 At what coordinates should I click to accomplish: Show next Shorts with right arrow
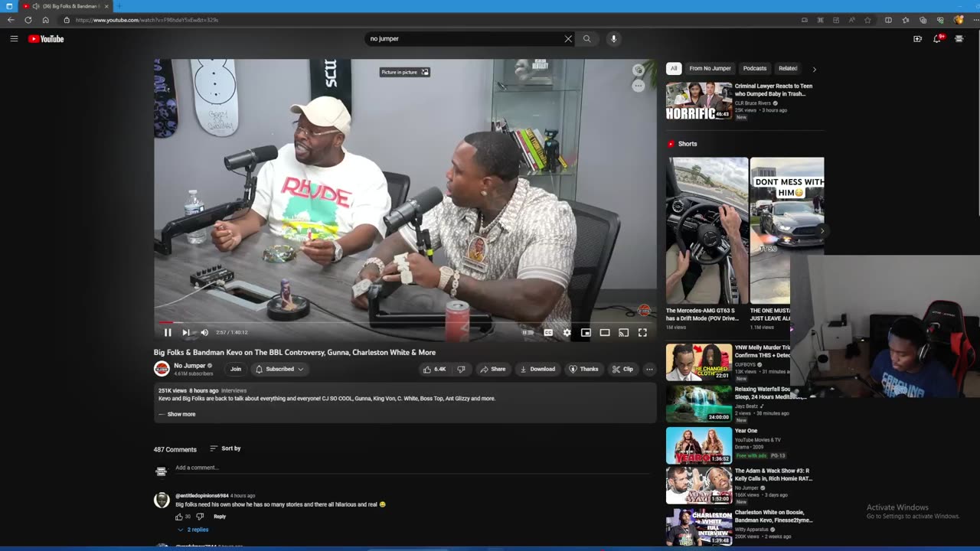tap(822, 230)
